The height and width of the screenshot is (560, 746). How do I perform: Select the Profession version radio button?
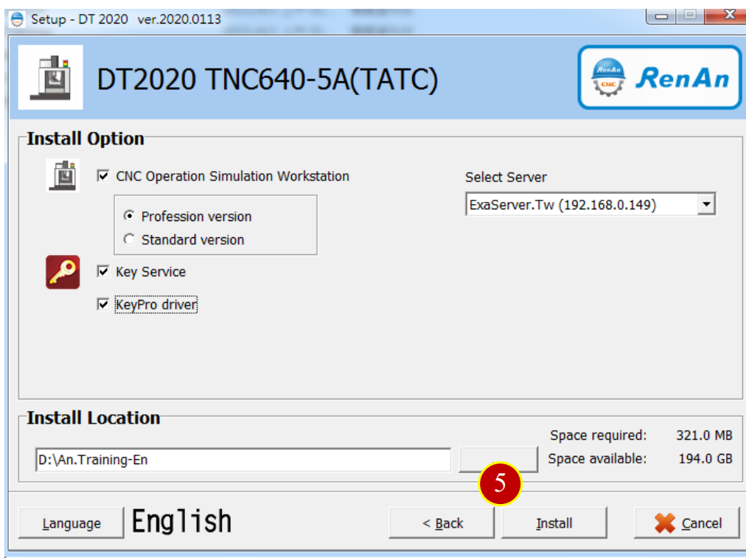click(129, 216)
